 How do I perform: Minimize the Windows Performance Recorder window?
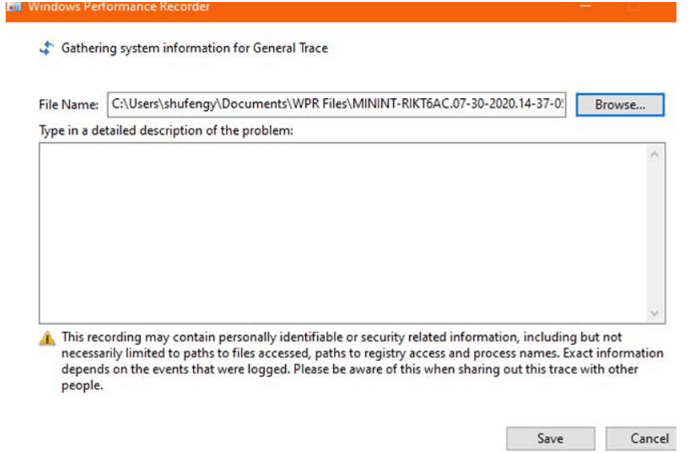click(585, 6)
